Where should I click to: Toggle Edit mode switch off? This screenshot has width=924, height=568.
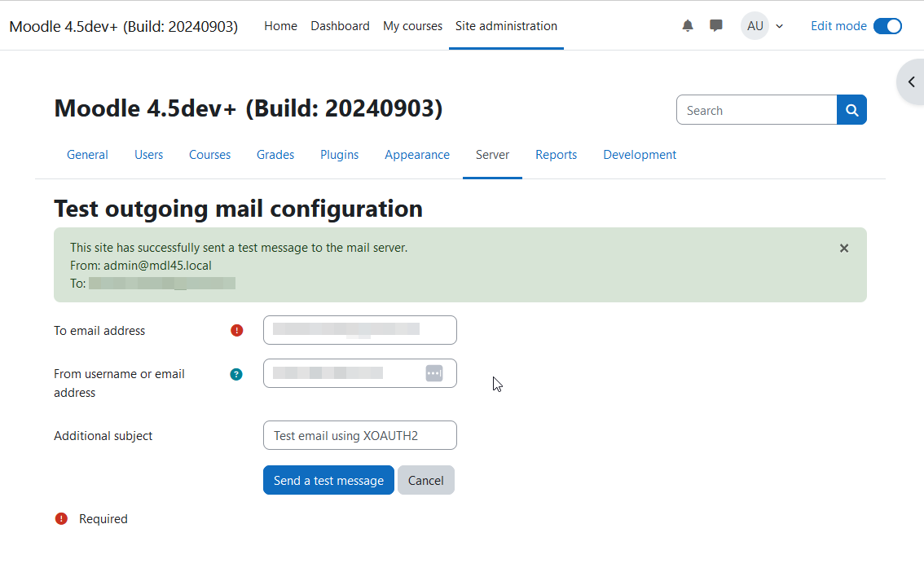(x=887, y=26)
